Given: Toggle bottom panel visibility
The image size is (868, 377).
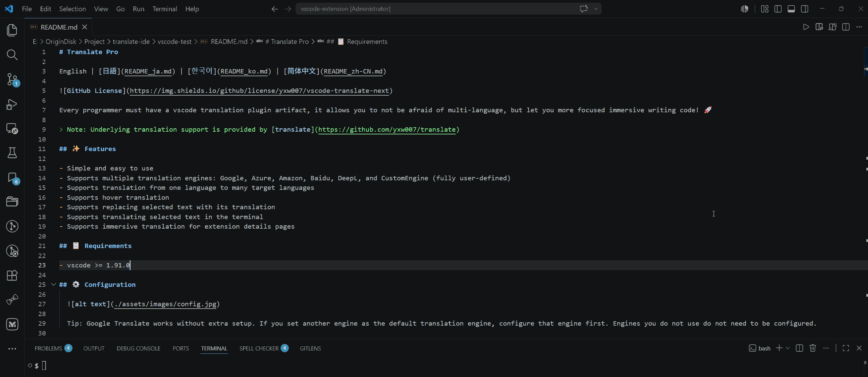Looking at the screenshot, I should (791, 9).
